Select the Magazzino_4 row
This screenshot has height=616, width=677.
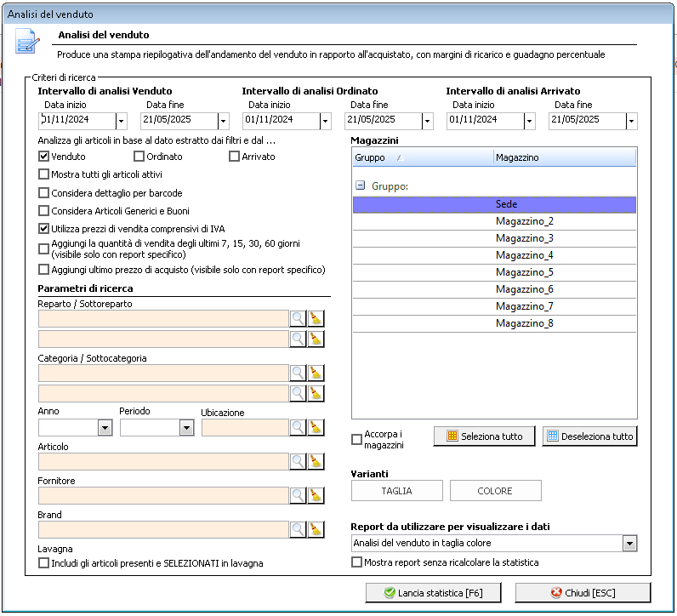[x=494, y=256]
